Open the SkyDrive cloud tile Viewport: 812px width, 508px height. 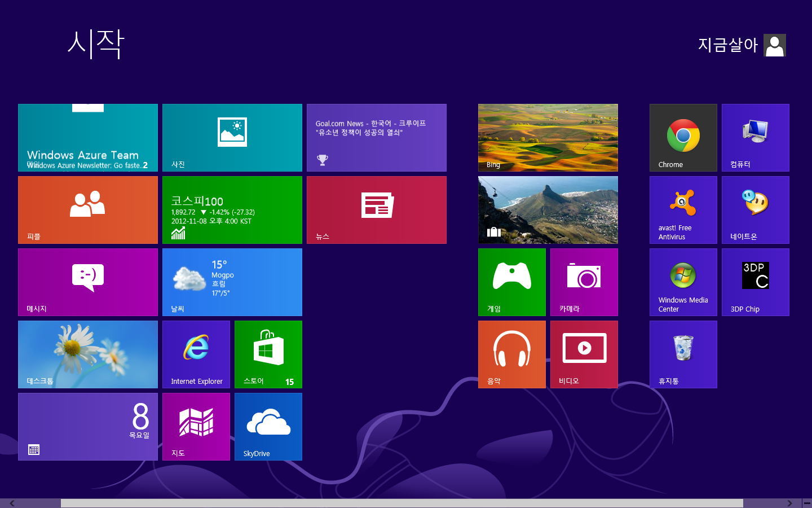[268, 426]
